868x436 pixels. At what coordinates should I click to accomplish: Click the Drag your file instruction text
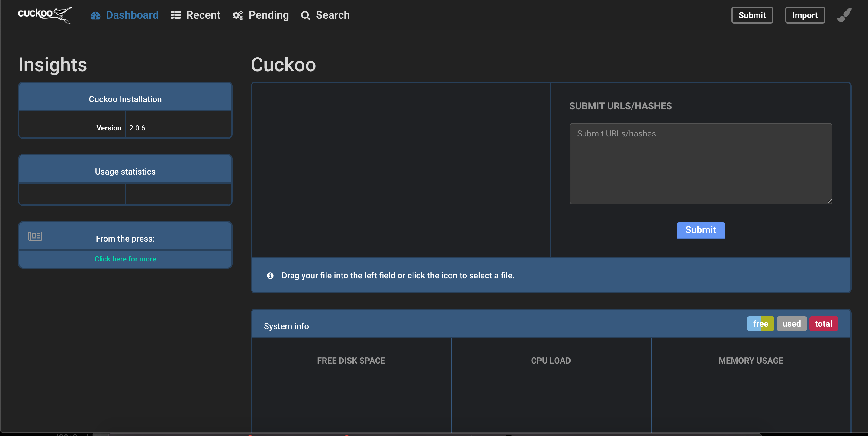[398, 276]
